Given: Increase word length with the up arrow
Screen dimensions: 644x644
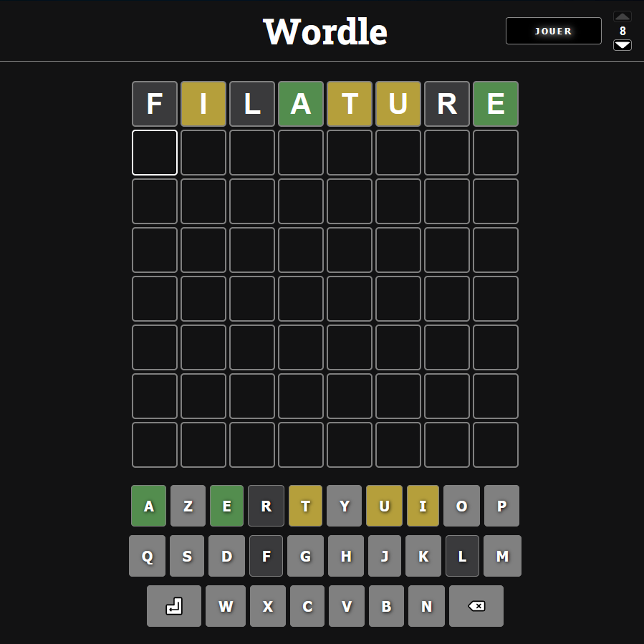Looking at the screenshot, I should click(x=623, y=16).
